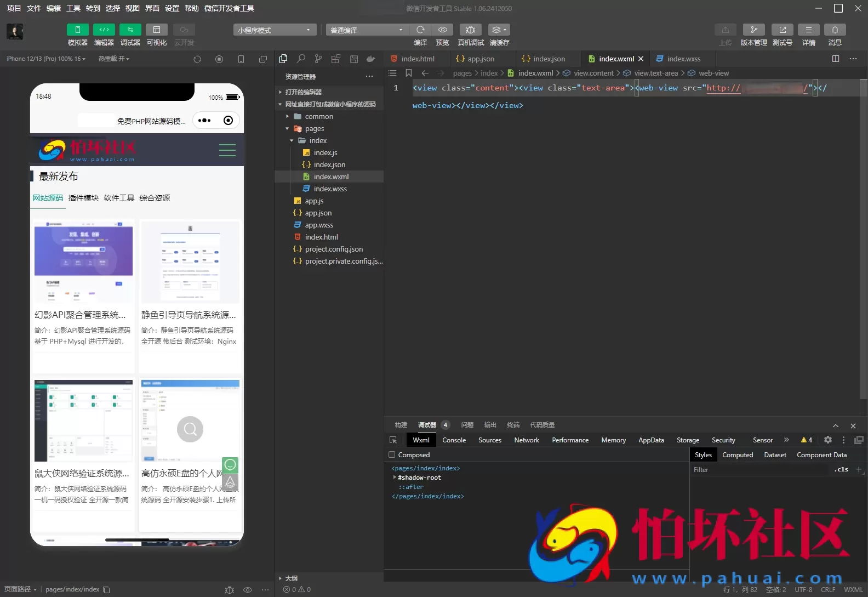Viewport: 868px width, 597px height.
Task: Click the Computed styles tab button
Action: pyautogui.click(x=737, y=454)
